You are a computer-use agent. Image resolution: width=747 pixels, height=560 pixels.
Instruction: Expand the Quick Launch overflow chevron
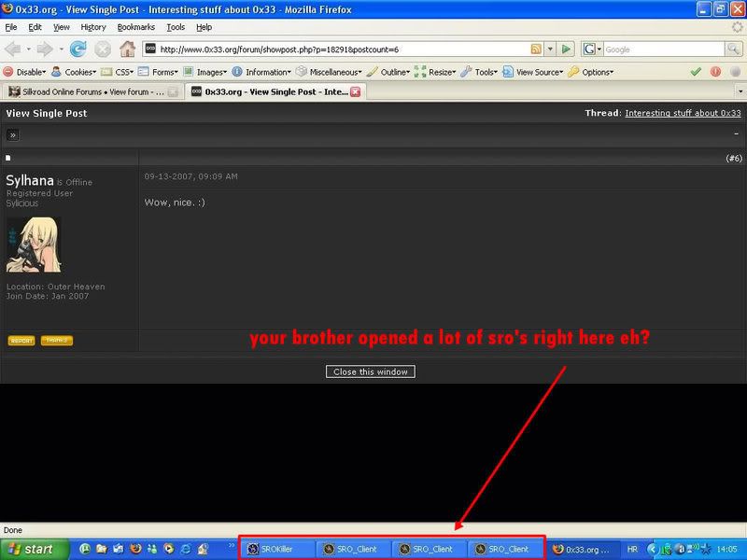(x=232, y=545)
